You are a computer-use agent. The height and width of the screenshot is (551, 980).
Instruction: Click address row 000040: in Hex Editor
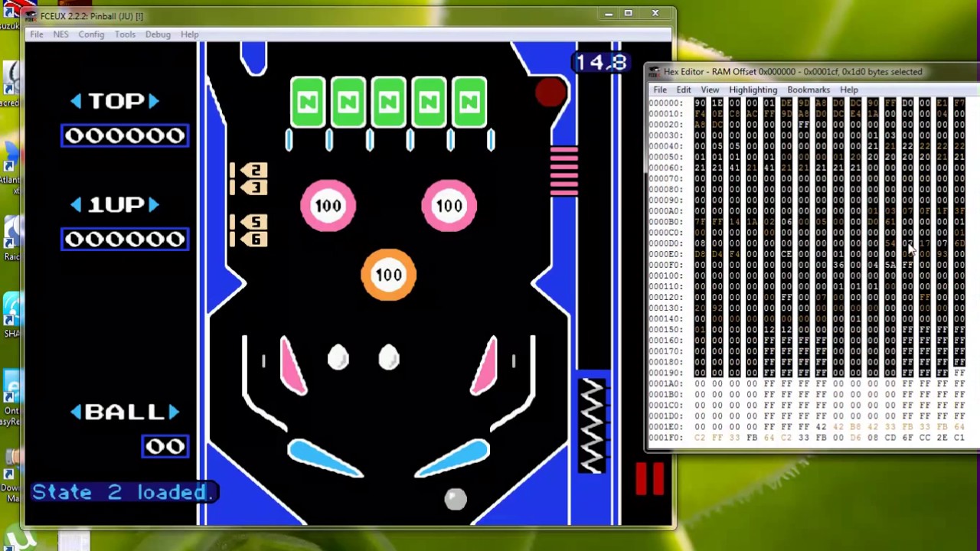(x=665, y=145)
